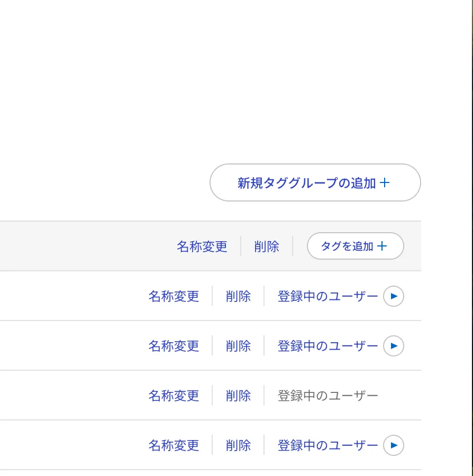Click the last tag row's arrow icon
Viewport: 473px width, 476px height.
click(x=394, y=445)
